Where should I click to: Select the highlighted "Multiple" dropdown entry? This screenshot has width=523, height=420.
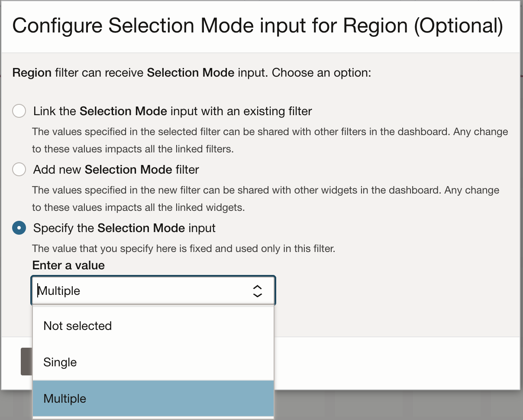coord(65,398)
